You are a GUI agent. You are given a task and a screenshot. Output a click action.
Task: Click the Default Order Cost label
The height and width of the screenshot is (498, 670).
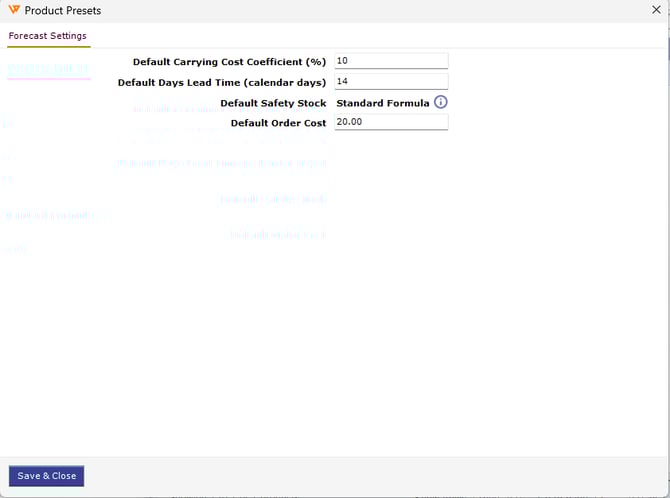click(x=278, y=123)
